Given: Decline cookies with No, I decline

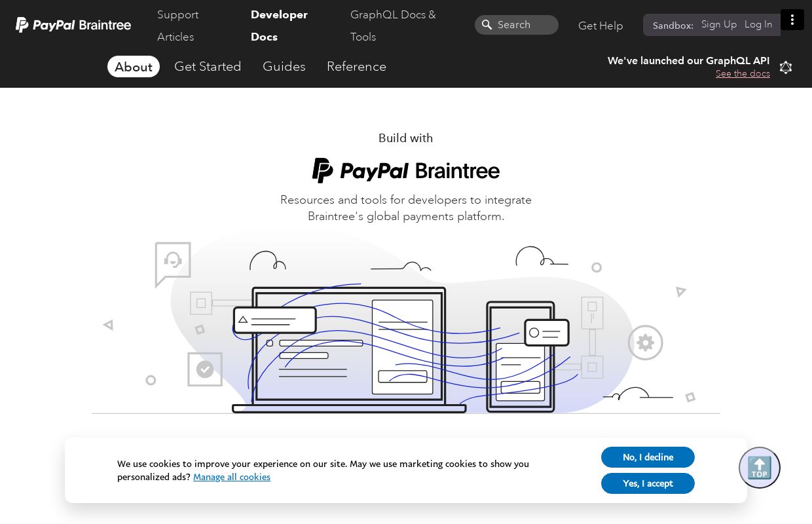Looking at the screenshot, I should coord(648,457).
